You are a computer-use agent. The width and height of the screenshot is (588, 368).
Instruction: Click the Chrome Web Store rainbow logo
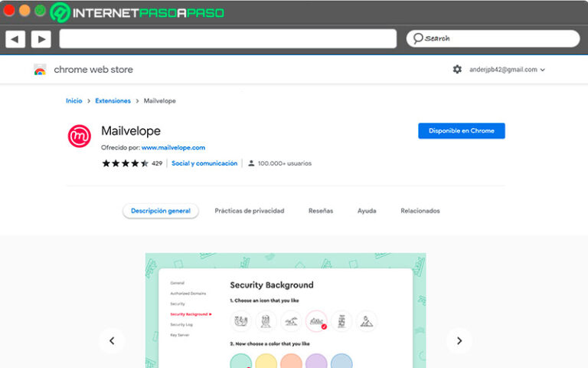tap(40, 70)
